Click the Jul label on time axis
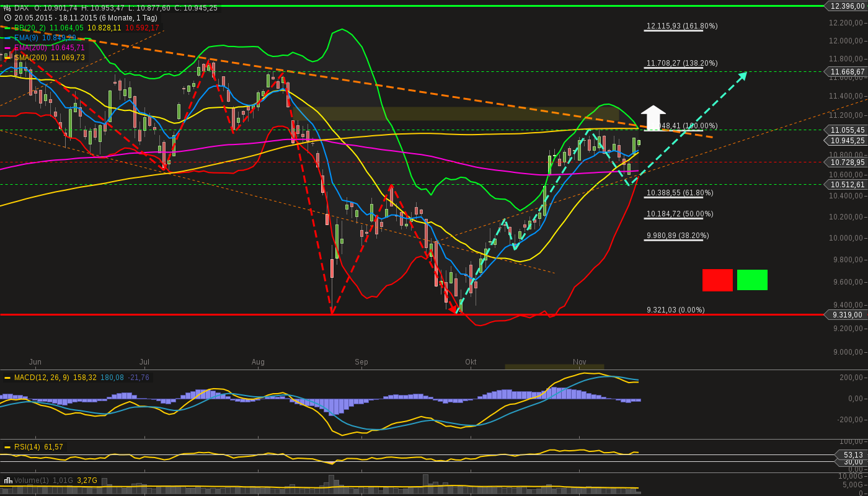Viewport: 868px width, 496px height. coord(144,362)
